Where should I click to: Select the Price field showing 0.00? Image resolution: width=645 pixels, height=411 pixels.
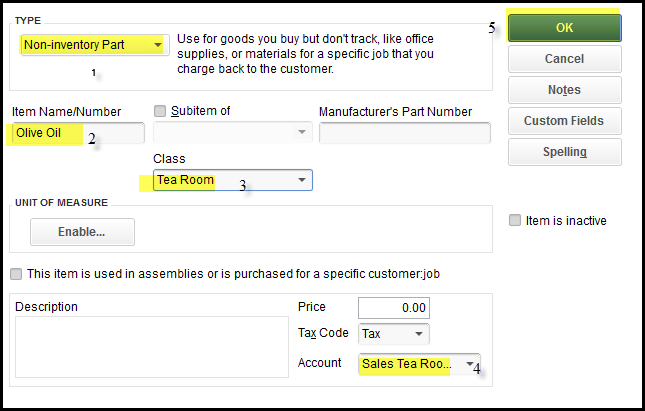coord(393,308)
